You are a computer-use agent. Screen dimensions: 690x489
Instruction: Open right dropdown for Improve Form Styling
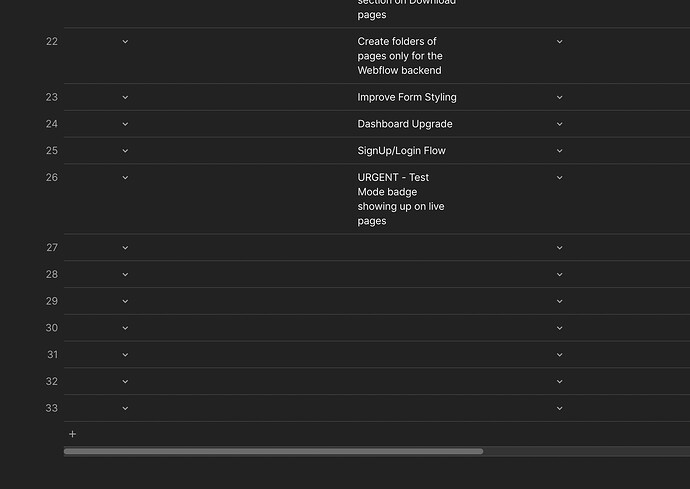point(559,98)
